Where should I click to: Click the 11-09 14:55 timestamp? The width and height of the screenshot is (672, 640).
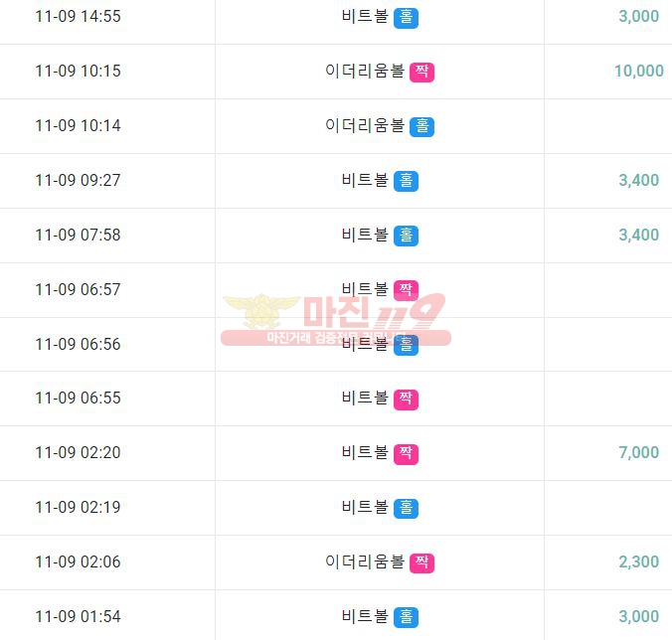[78, 16]
